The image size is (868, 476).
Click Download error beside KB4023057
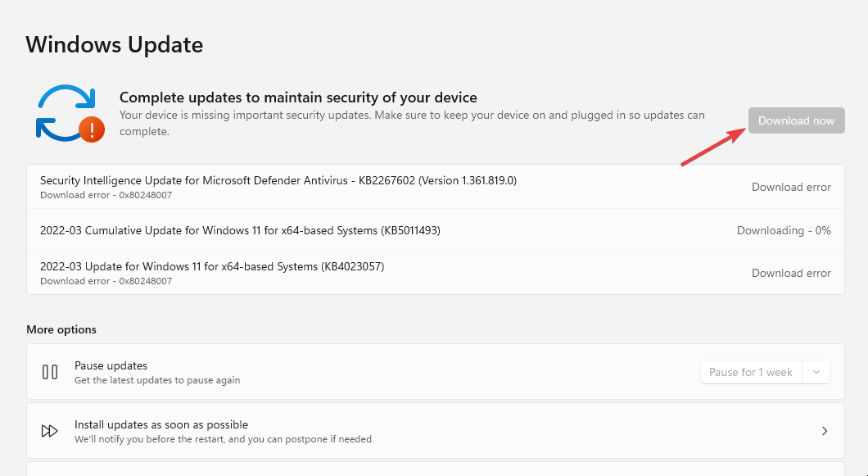(x=790, y=272)
